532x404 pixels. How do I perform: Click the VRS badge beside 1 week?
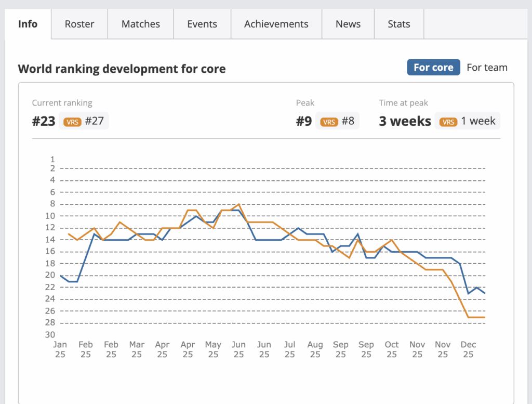click(x=448, y=122)
